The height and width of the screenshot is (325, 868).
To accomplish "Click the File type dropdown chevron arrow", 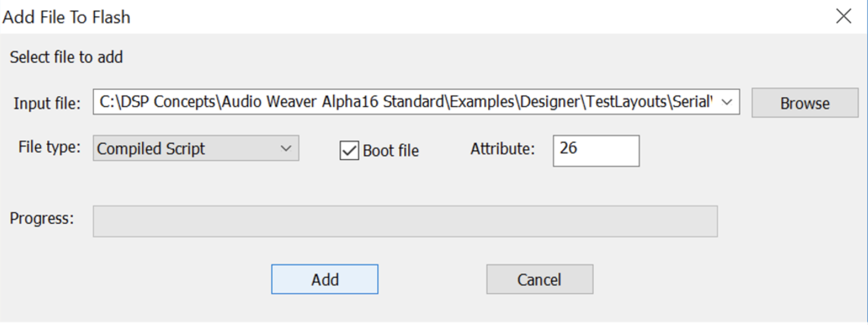I will click(x=286, y=148).
